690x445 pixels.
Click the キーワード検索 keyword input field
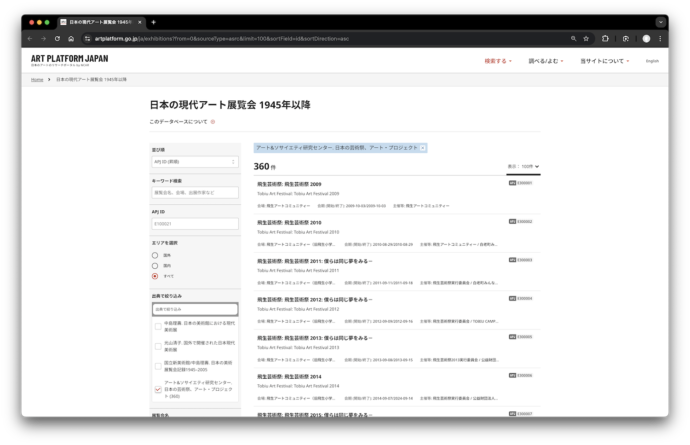(195, 192)
